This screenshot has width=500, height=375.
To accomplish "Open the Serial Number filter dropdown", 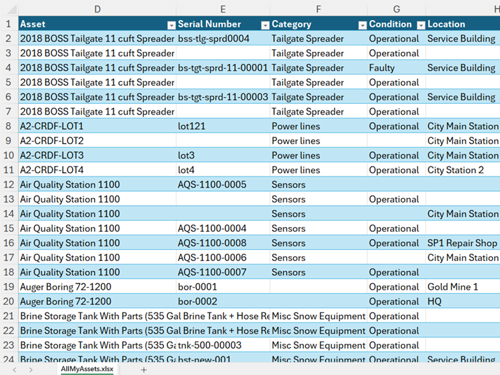I will pos(265,25).
